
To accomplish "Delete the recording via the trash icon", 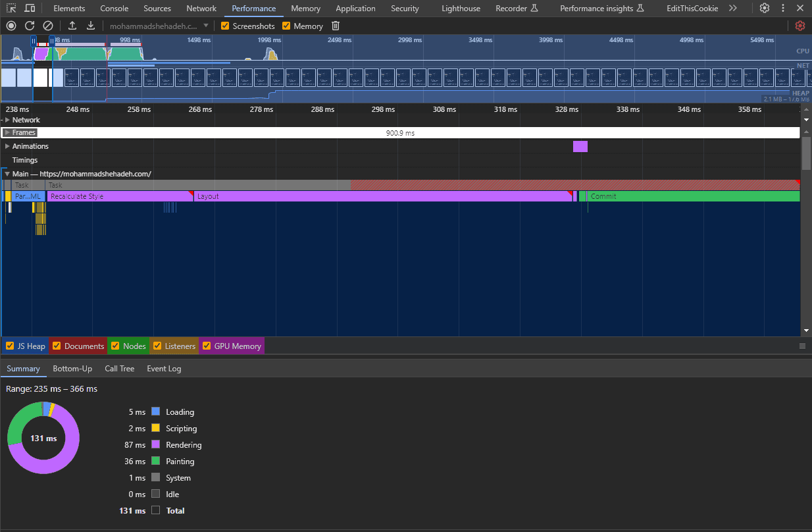I will (x=336, y=26).
